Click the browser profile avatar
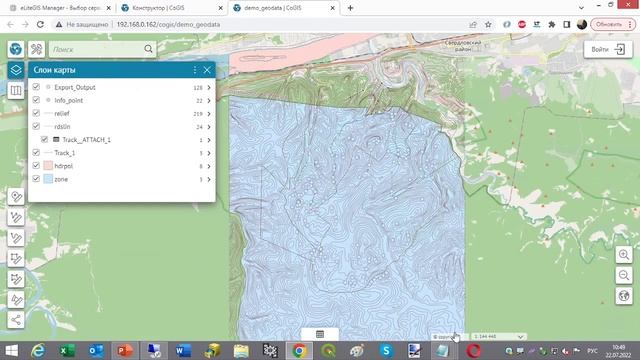Viewport: 640px width, 360px height. point(582,24)
